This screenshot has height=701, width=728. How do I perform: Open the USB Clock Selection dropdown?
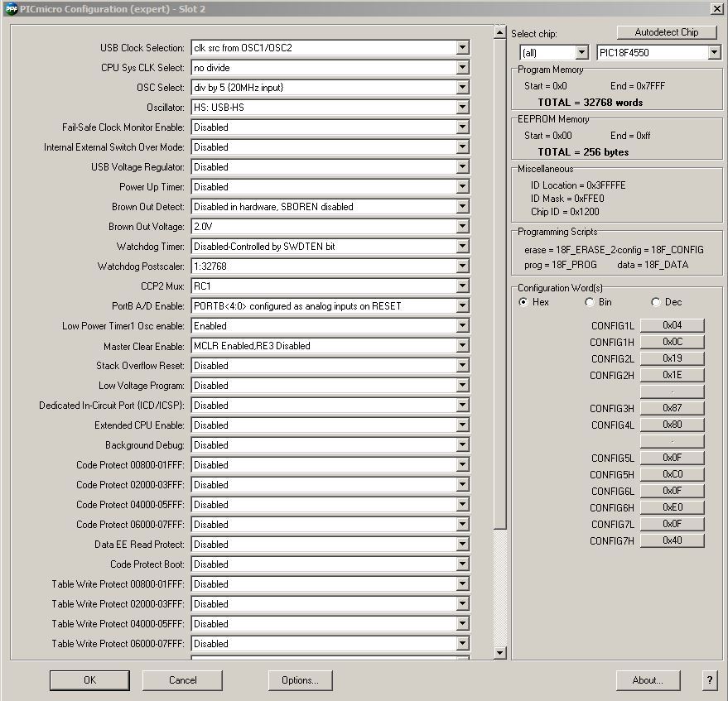tap(462, 47)
